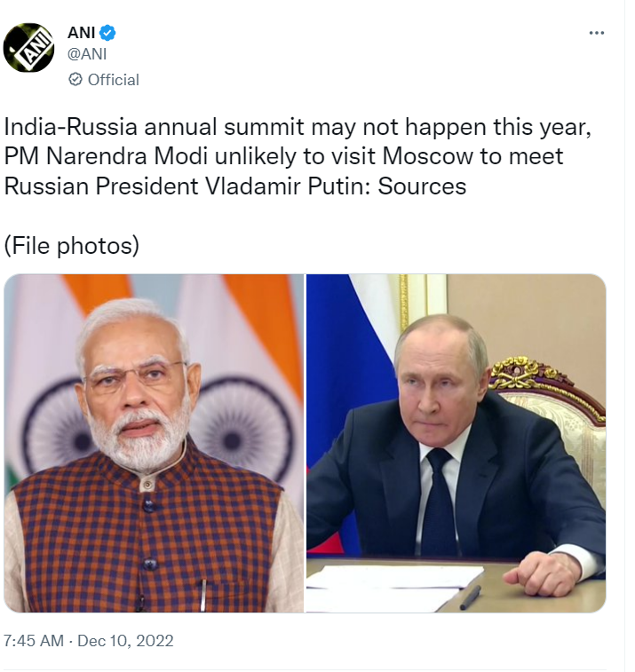Click the ANI profile avatar
Image resolution: width=635 pixels, height=672 pixels.
29,48
